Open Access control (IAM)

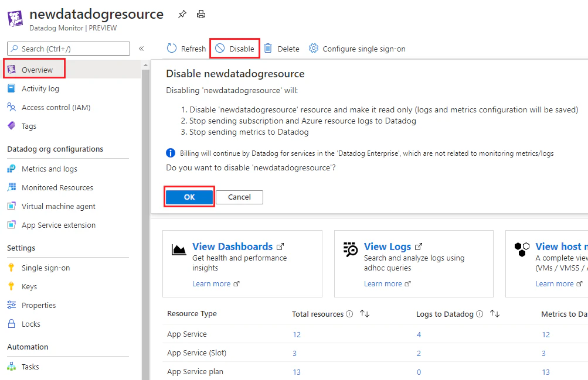56,108
